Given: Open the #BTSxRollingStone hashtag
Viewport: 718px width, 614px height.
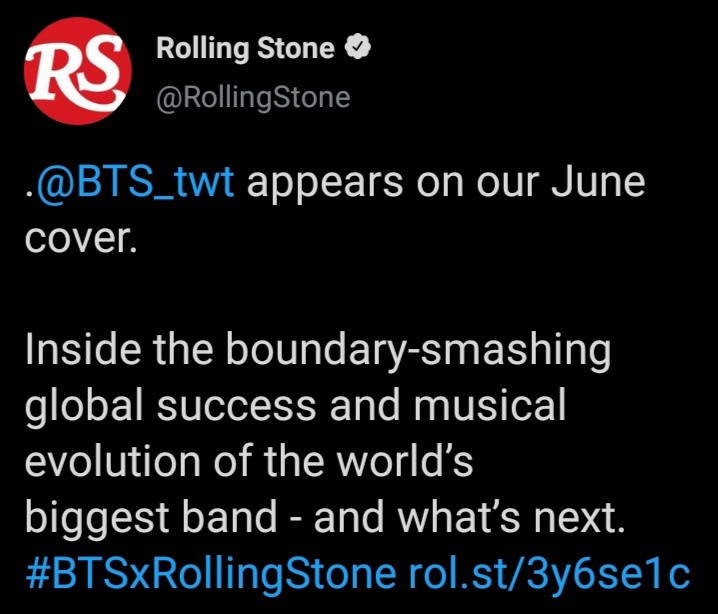Looking at the screenshot, I should pyautogui.click(x=211, y=573).
